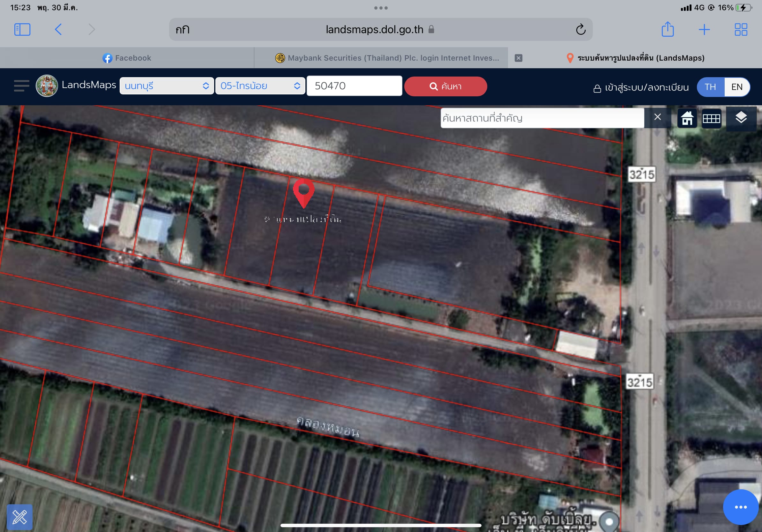762x532 pixels.
Task: Open Safari tab overview grid
Action: 741,30
